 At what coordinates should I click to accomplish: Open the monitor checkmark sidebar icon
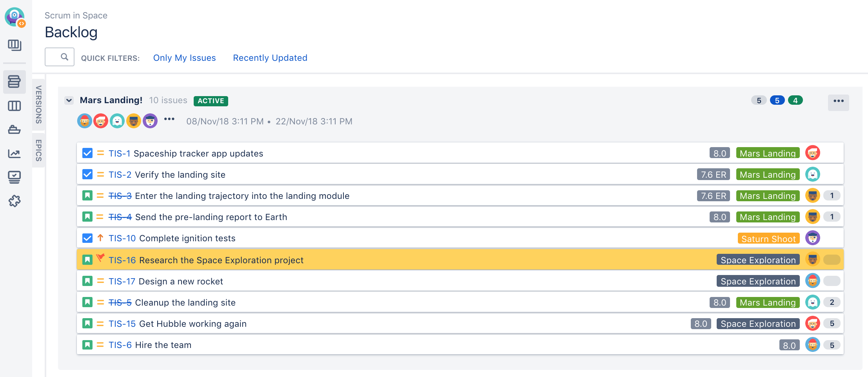14,177
